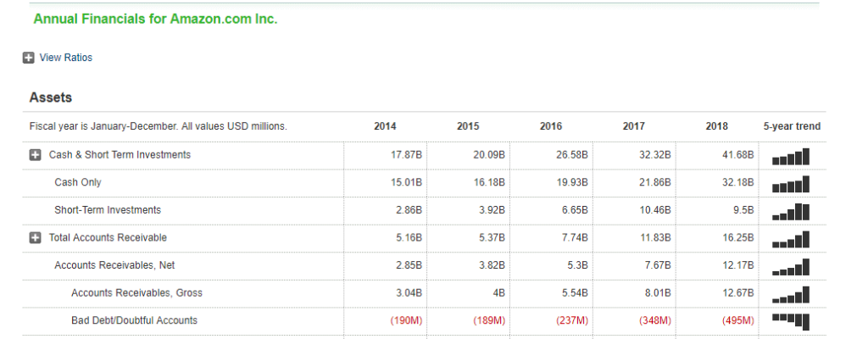Expand View Ratios plus icon
The image size is (868, 339).
28,58
